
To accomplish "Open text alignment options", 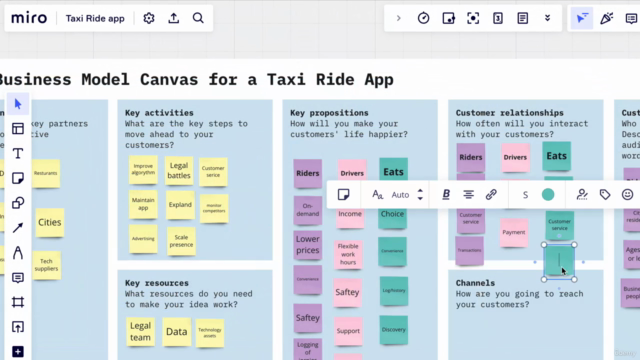I will [469, 195].
